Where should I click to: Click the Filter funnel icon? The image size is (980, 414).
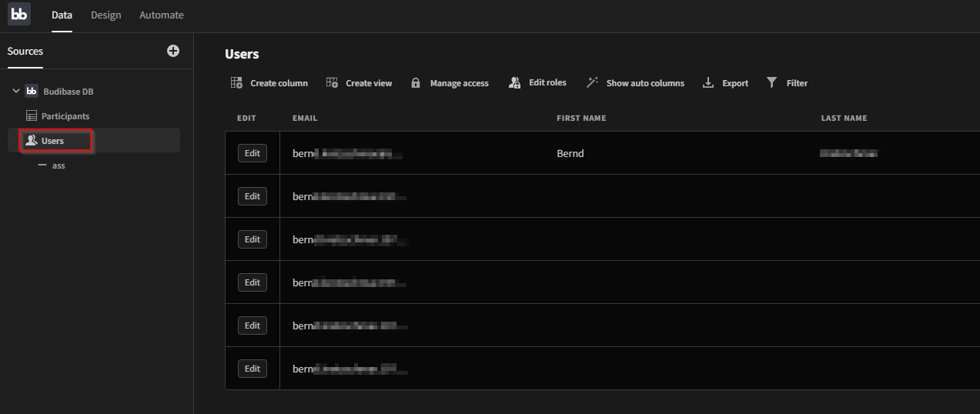click(772, 82)
